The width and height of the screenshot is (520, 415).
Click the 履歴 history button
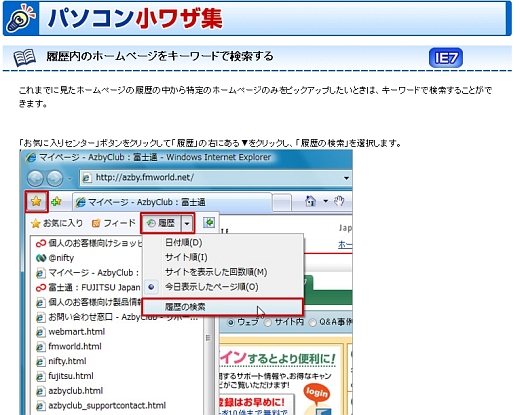161,223
